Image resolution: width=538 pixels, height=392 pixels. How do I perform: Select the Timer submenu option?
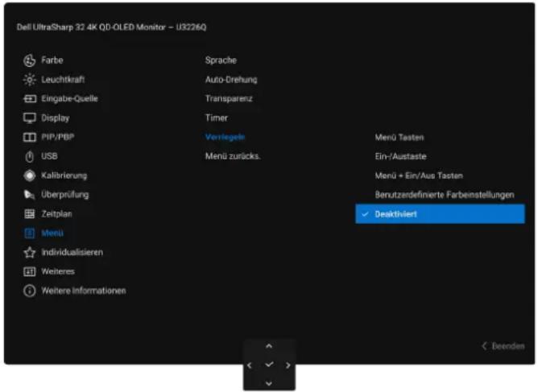[x=217, y=118]
